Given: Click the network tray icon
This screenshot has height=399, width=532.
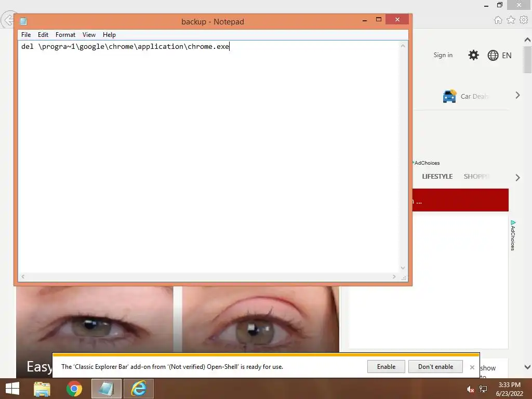Looking at the screenshot, I should (483, 389).
